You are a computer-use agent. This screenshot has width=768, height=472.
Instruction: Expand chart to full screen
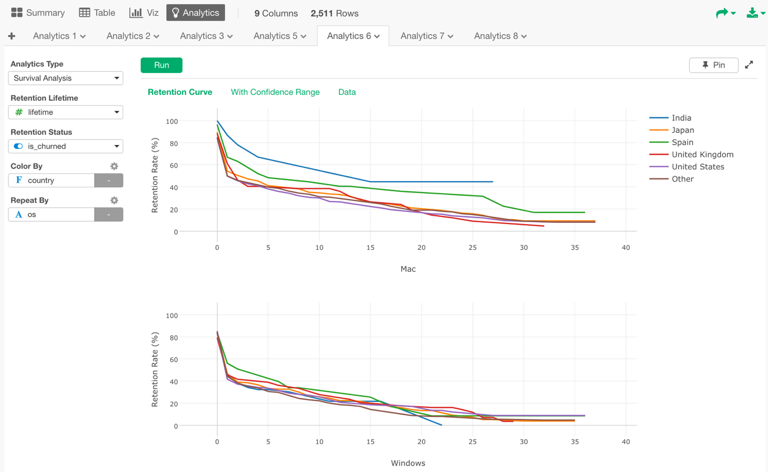(x=749, y=65)
